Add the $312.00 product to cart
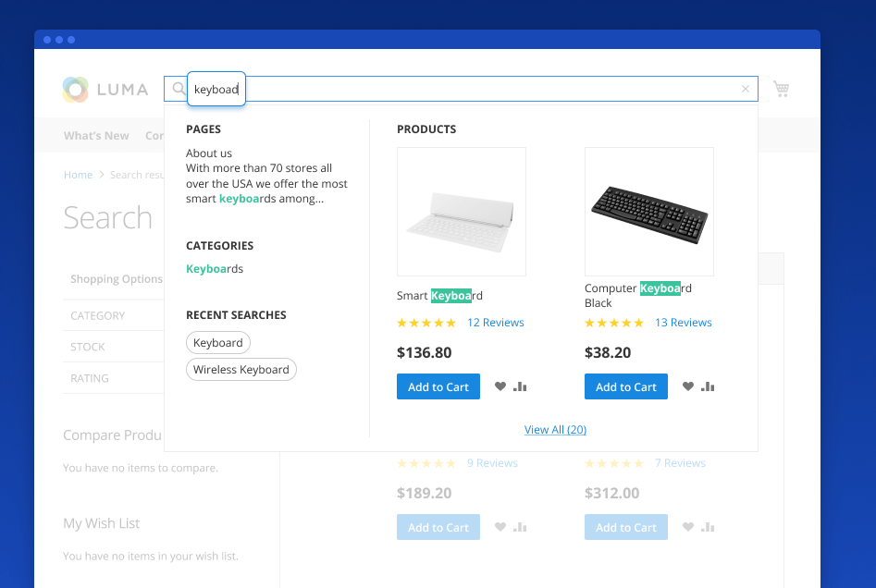876x588 pixels. pyautogui.click(x=626, y=527)
